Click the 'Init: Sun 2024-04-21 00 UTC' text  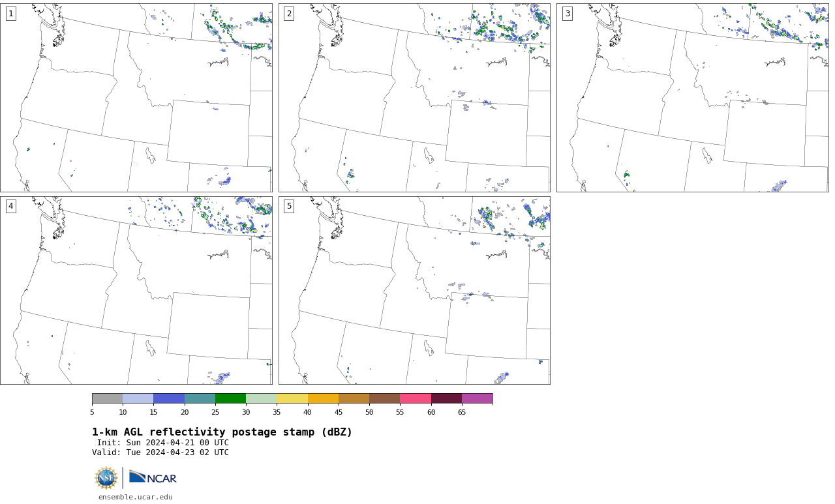tap(163, 443)
